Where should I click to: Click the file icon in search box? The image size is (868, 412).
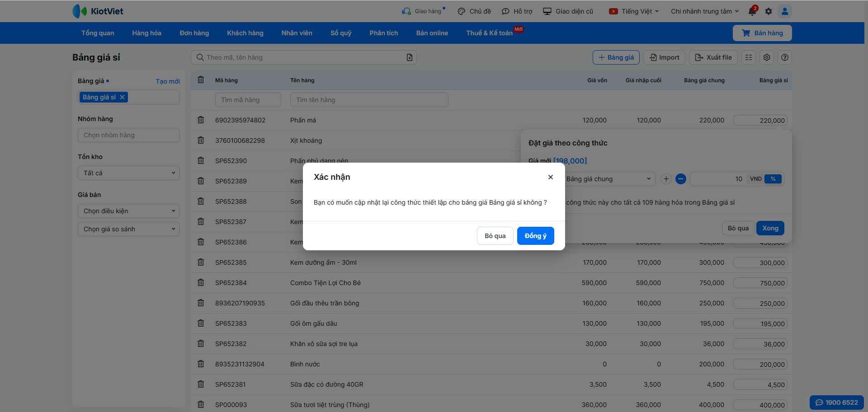(x=410, y=57)
